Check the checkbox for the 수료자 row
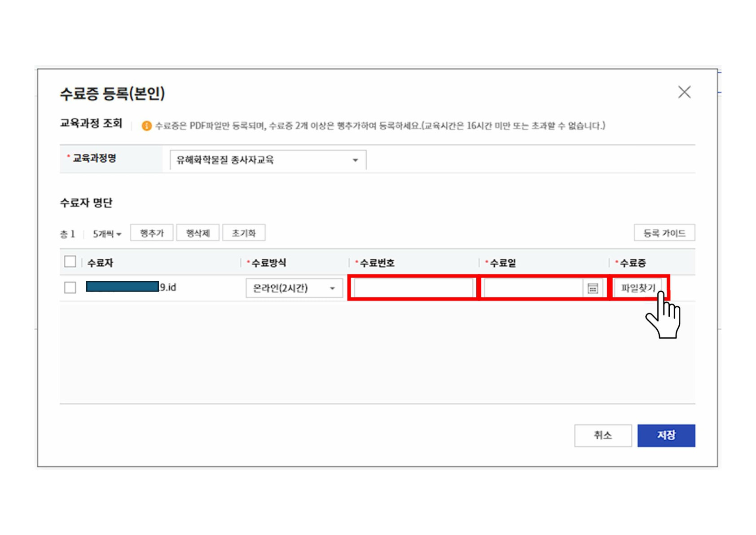The height and width of the screenshot is (535, 756). click(x=70, y=287)
